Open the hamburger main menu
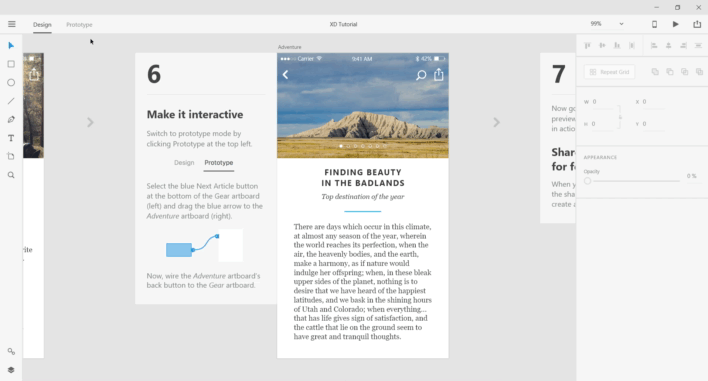 coord(12,24)
